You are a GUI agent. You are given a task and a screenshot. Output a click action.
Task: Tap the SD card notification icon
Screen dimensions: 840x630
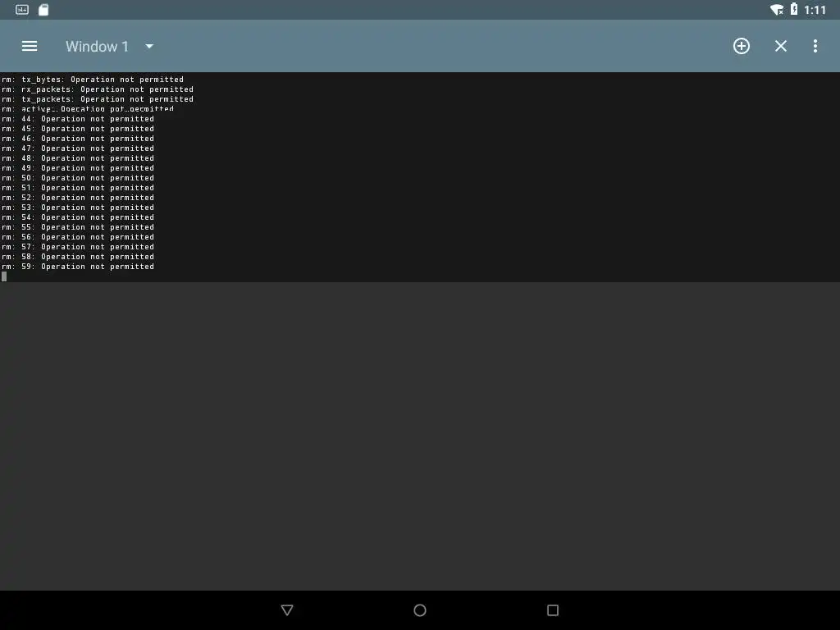tap(43, 10)
